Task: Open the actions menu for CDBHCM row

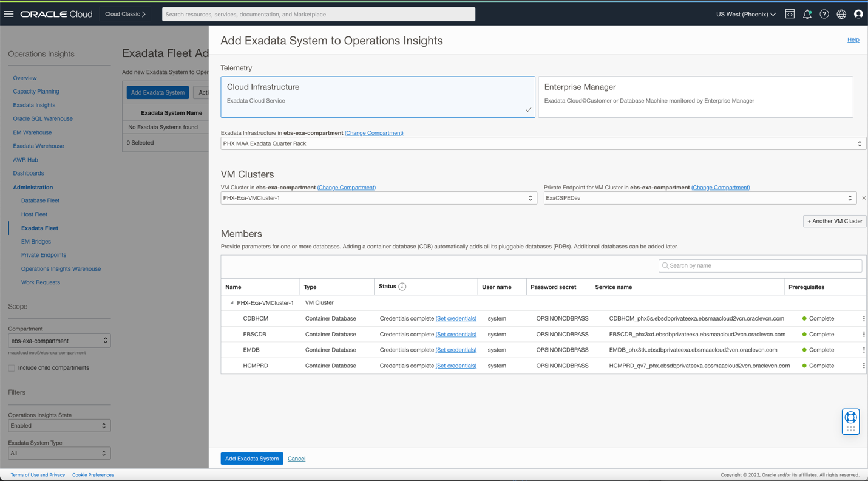Action: 863,319
